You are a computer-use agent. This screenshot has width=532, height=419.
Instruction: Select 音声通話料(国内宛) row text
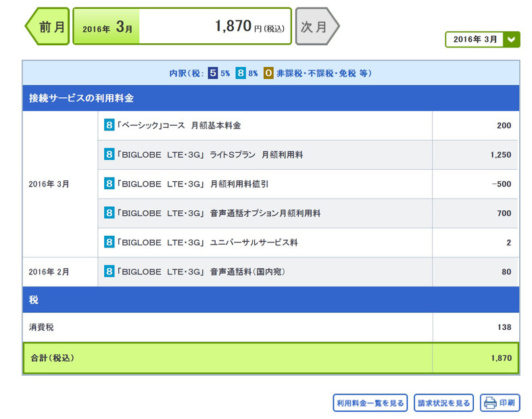(201, 272)
